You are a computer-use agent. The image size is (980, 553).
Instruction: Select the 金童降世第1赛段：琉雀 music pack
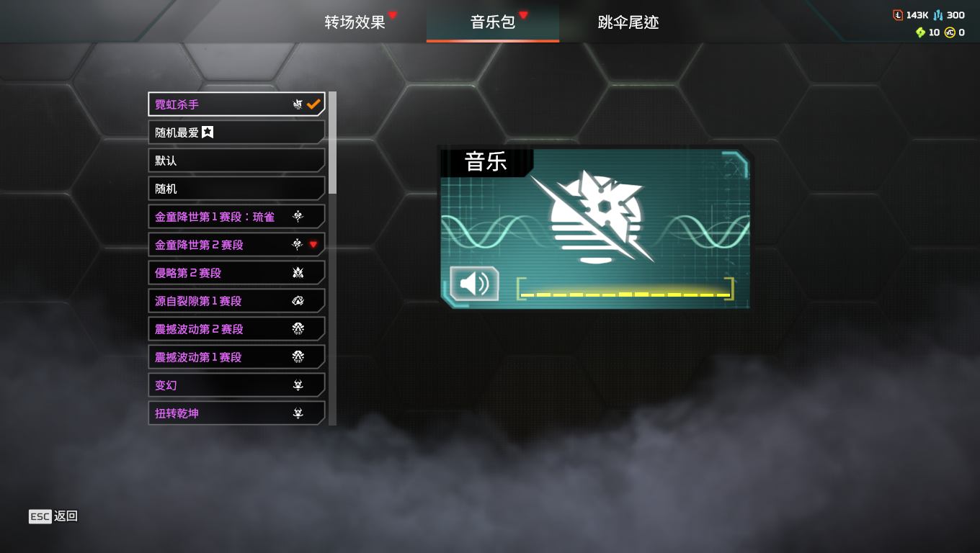tap(236, 216)
